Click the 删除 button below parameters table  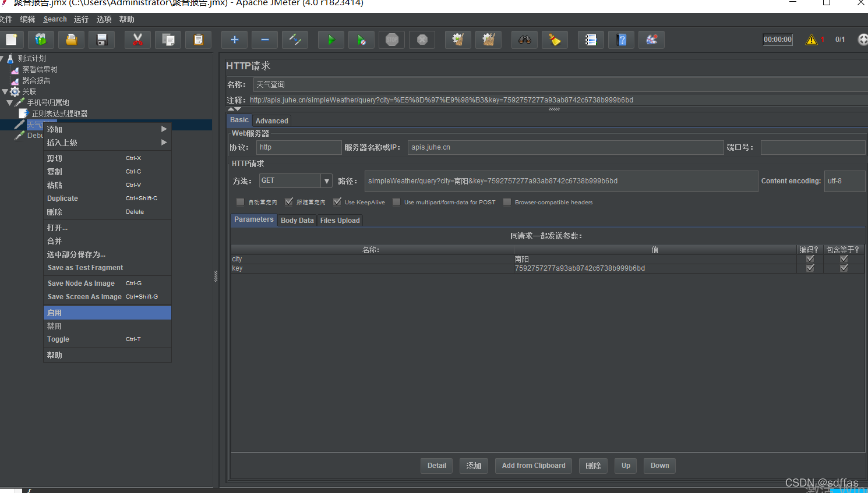click(593, 466)
